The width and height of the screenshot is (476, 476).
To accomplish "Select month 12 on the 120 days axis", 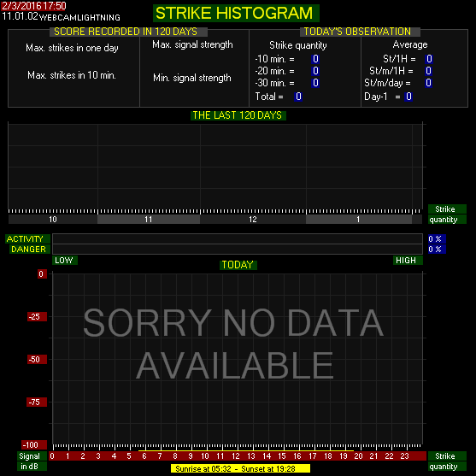I will point(253,220).
